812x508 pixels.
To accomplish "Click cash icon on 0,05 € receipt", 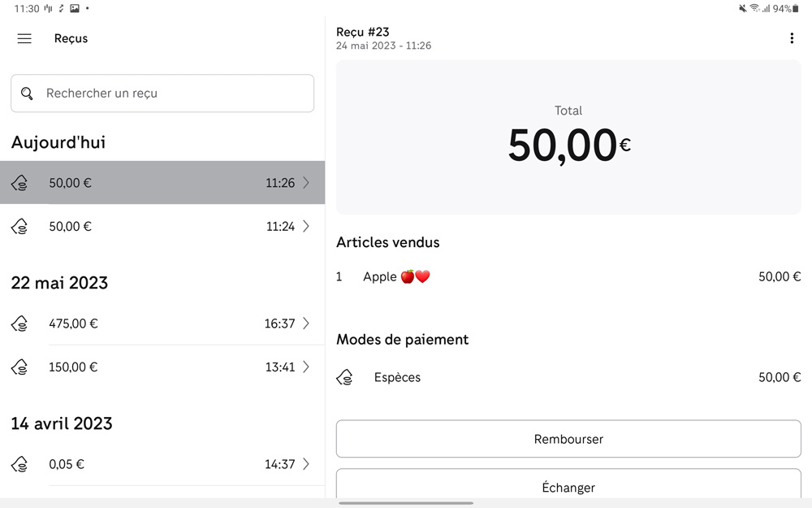I will pyautogui.click(x=20, y=465).
